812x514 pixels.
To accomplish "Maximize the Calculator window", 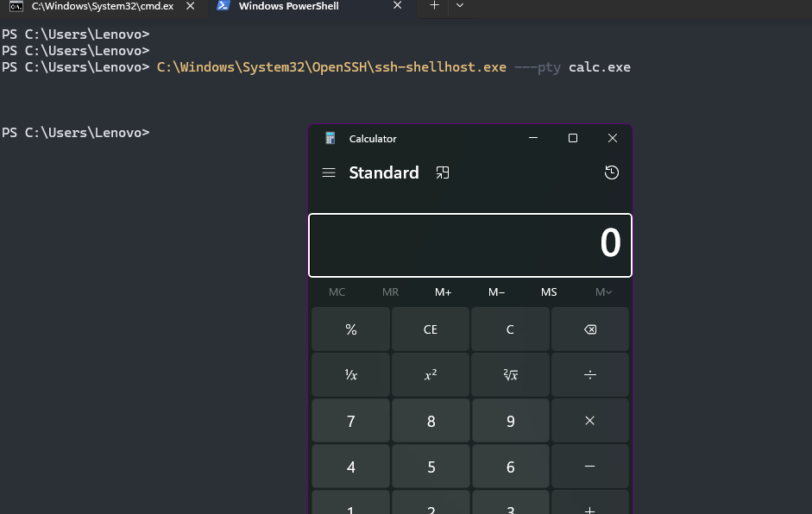I will tap(573, 138).
